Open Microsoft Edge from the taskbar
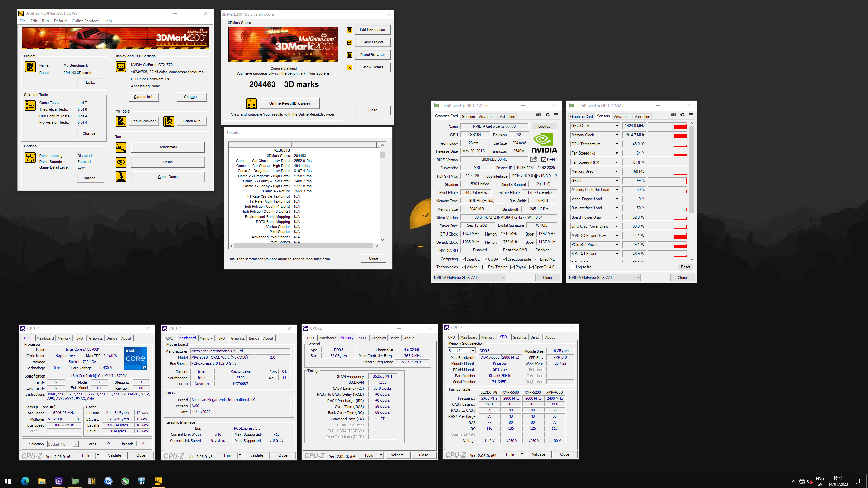868x488 pixels. tap(25, 481)
